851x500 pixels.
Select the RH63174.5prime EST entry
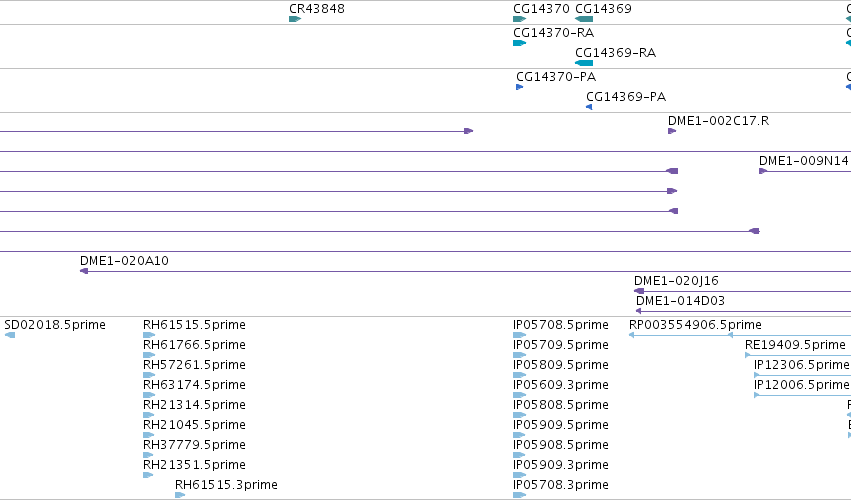194,385
